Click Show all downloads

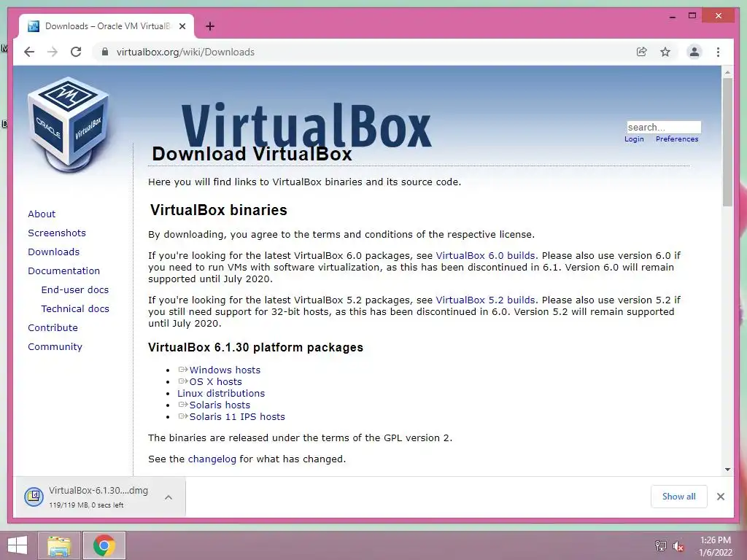pyautogui.click(x=679, y=497)
